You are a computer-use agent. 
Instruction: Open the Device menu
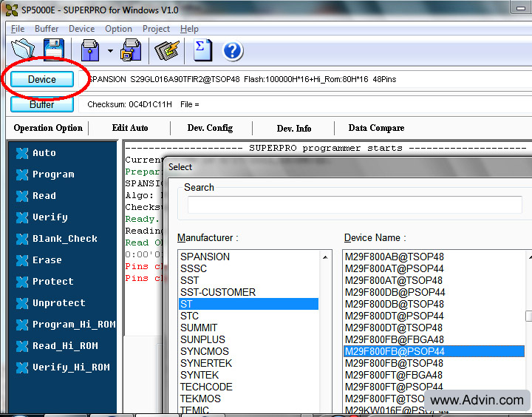[81, 29]
